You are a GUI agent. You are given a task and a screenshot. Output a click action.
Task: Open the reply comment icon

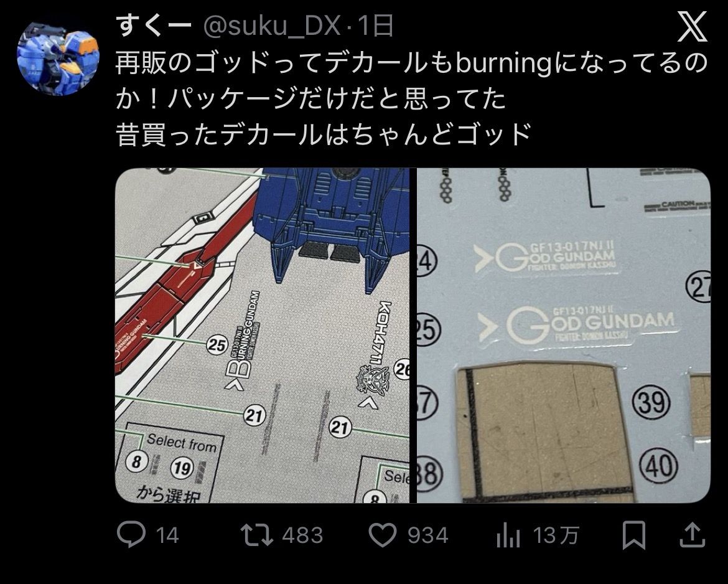click(131, 535)
